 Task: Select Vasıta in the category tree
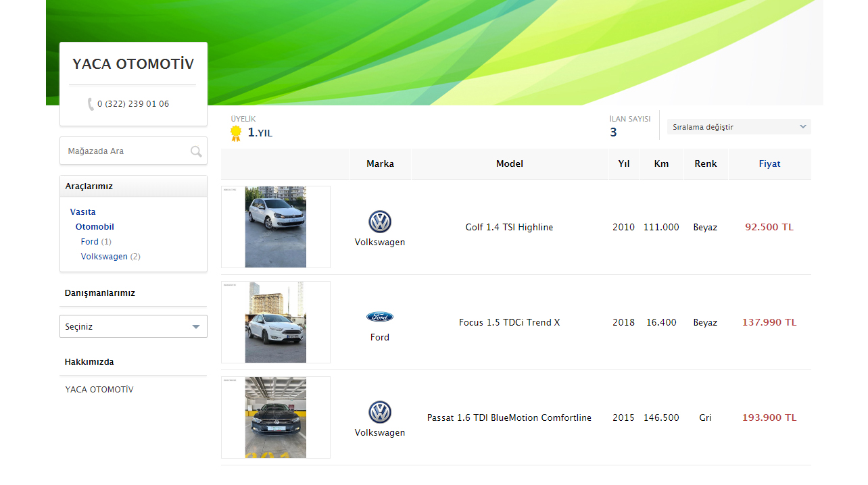click(x=83, y=212)
